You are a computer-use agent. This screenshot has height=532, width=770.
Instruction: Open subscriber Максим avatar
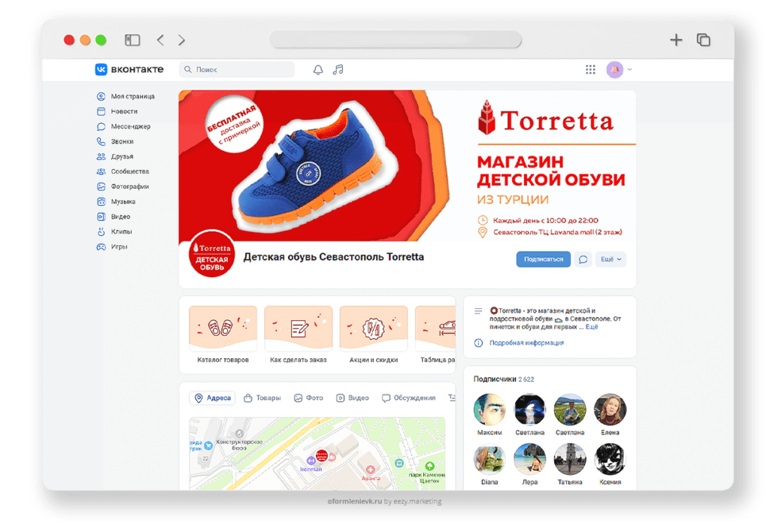pyautogui.click(x=490, y=410)
